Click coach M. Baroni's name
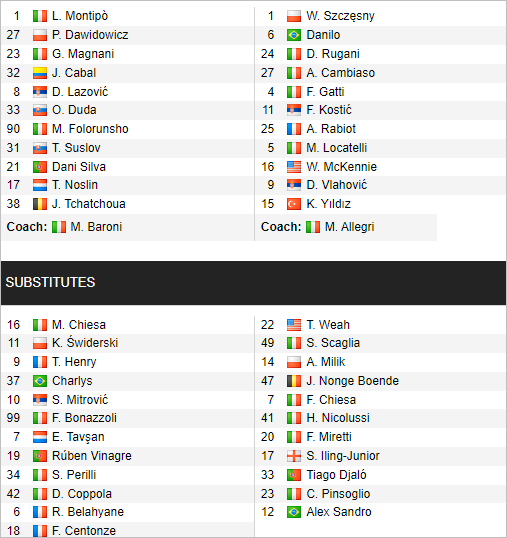 click(x=96, y=227)
